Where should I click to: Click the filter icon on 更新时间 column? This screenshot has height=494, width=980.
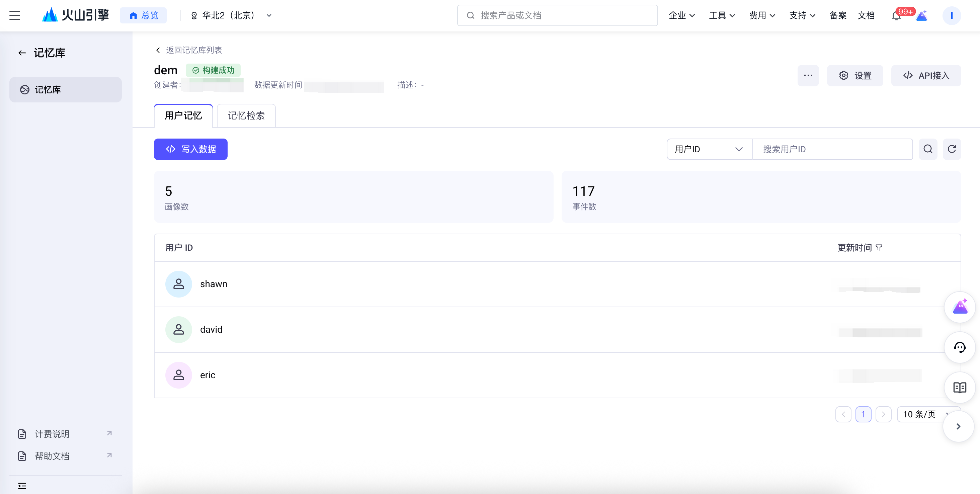879,248
